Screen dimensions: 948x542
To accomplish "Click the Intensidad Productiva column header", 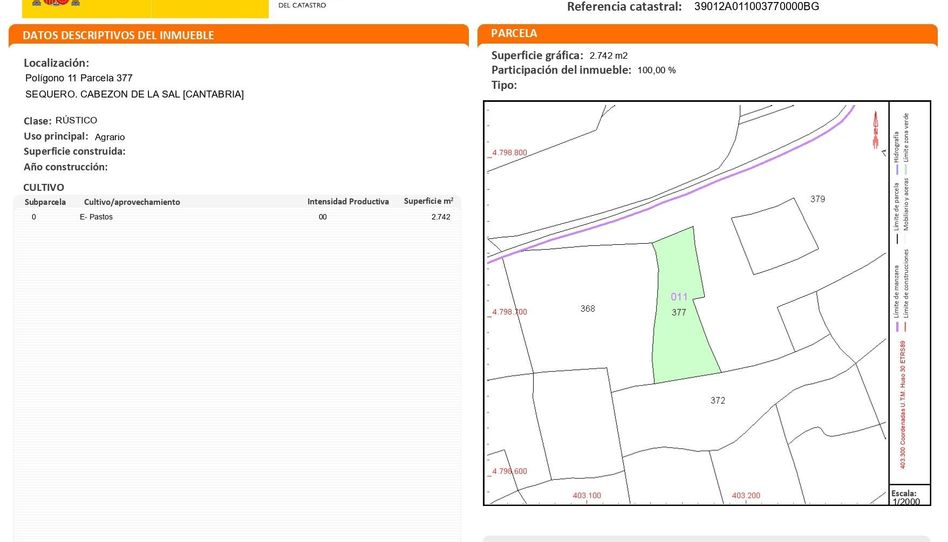I will pyautogui.click(x=348, y=202).
